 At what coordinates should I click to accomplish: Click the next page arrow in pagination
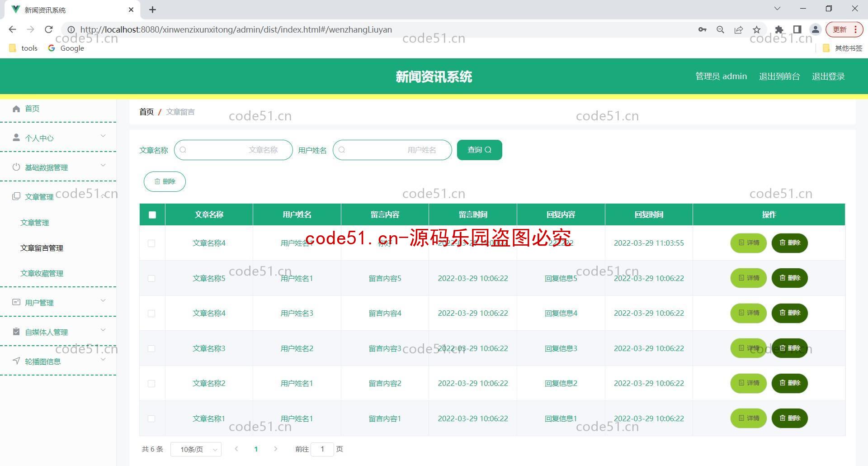[x=276, y=449]
